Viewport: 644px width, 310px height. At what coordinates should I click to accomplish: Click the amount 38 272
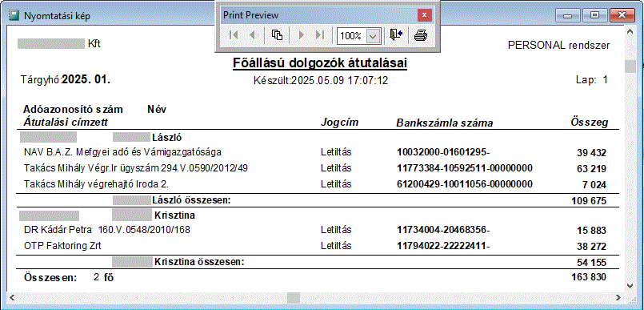(x=591, y=247)
